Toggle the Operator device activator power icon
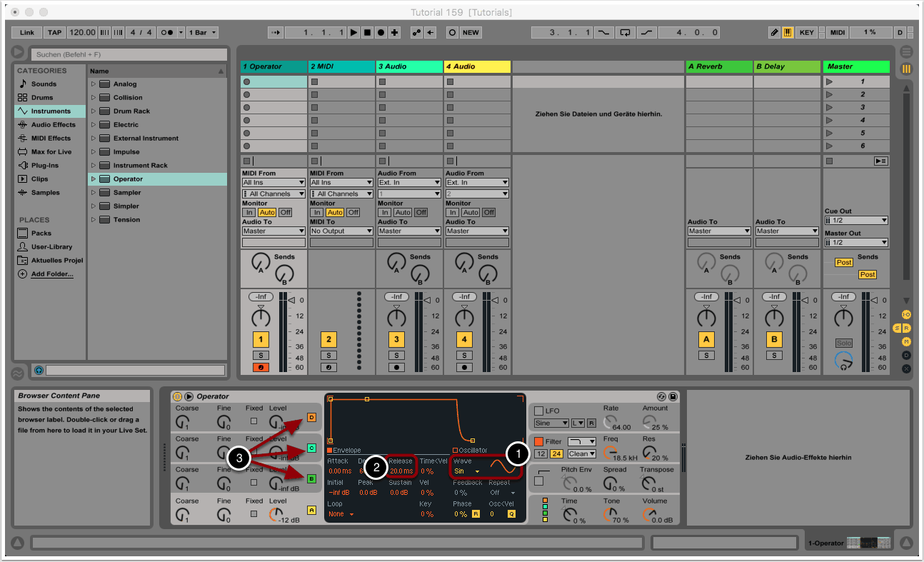 (x=177, y=396)
